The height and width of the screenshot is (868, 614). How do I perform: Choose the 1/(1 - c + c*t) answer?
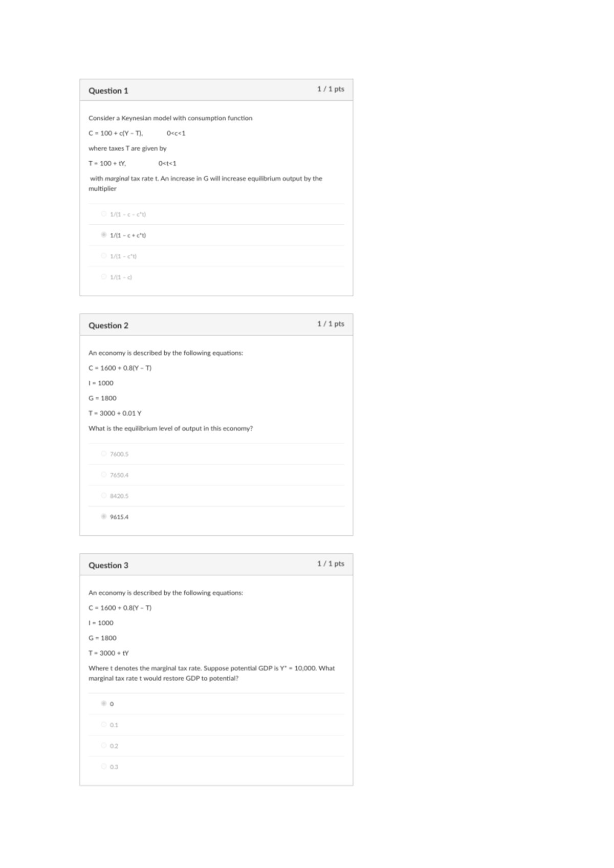tap(104, 235)
